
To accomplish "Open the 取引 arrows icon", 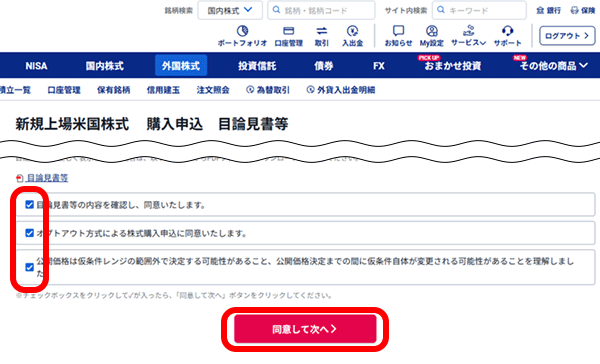I will click(321, 31).
